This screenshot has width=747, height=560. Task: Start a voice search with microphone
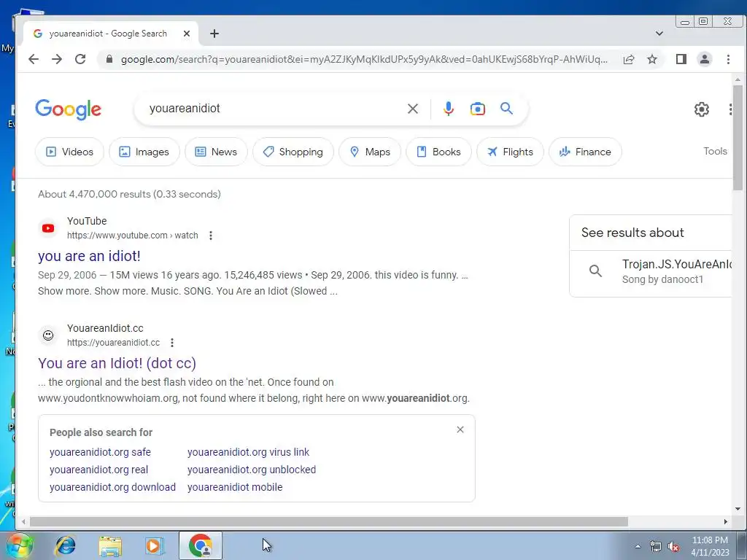pyautogui.click(x=449, y=109)
